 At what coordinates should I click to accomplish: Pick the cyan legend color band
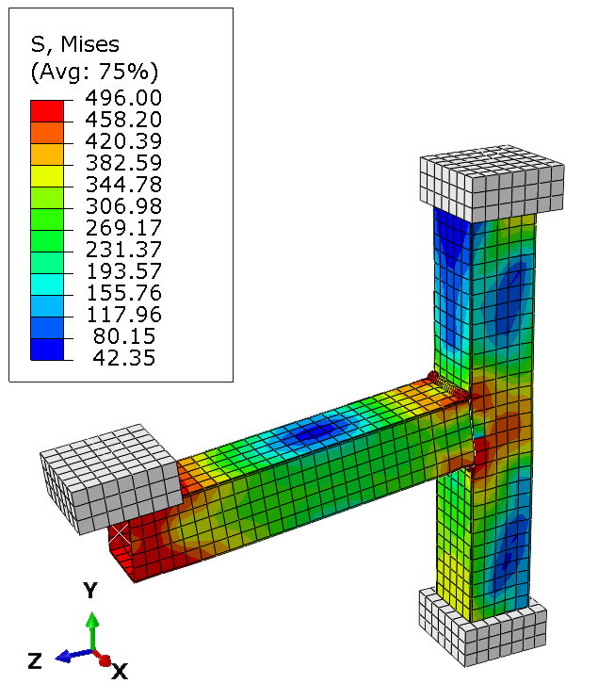(47, 282)
